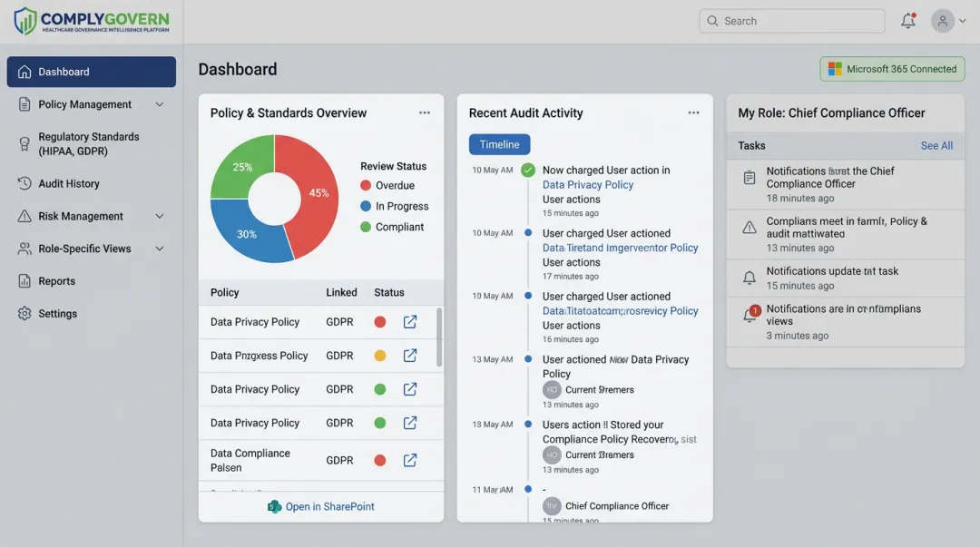Go to Dashboard in sidebar
980x547 pixels.
pos(92,72)
